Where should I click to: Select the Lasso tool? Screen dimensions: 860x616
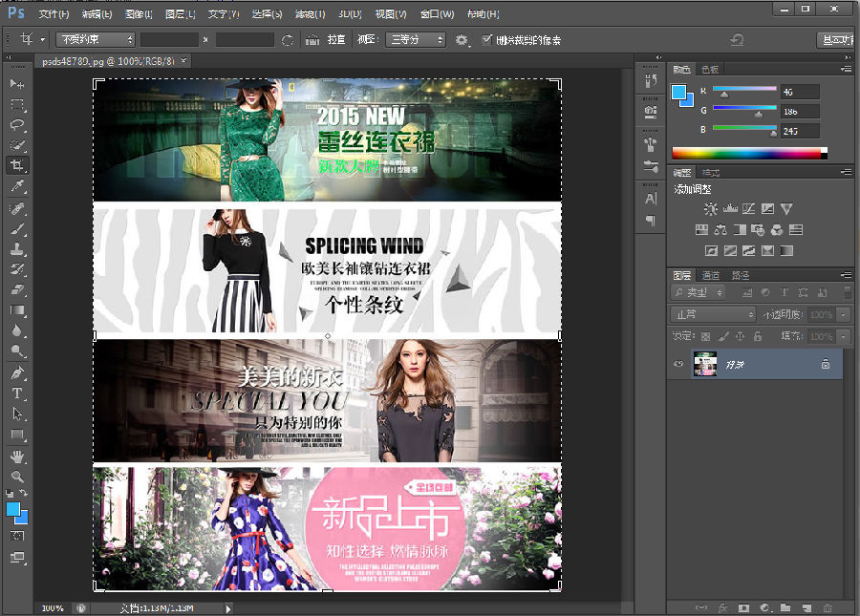17,125
